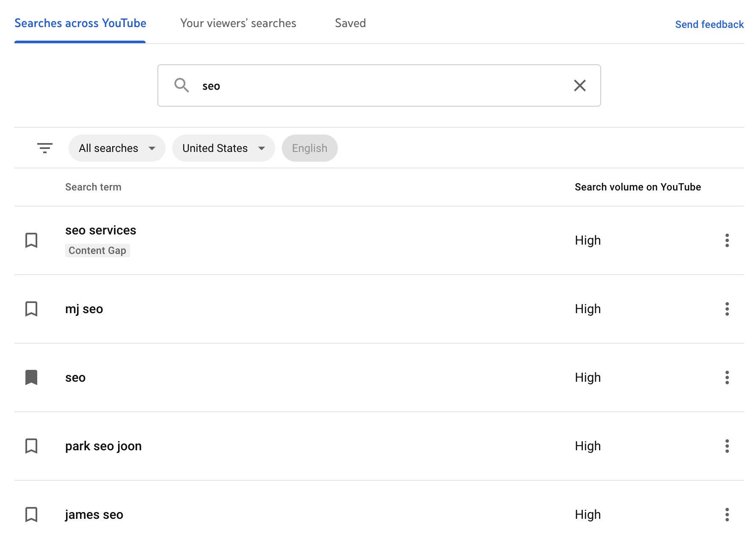
Task: Click the Search term column header
Action: pyautogui.click(x=93, y=187)
